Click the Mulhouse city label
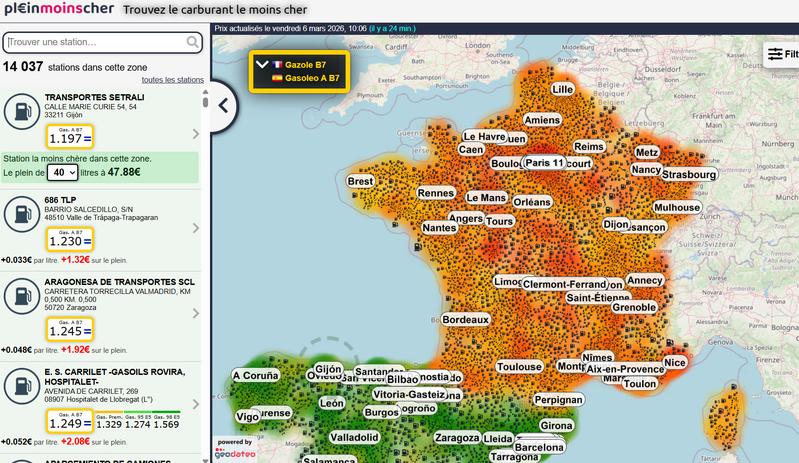Viewport: 799px width, 463px height. 677,207
